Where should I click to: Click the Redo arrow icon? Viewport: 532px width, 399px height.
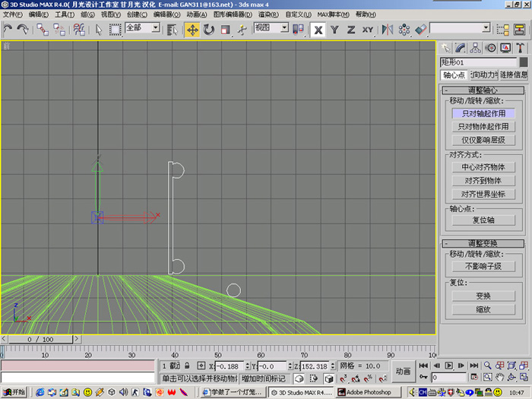[23, 30]
